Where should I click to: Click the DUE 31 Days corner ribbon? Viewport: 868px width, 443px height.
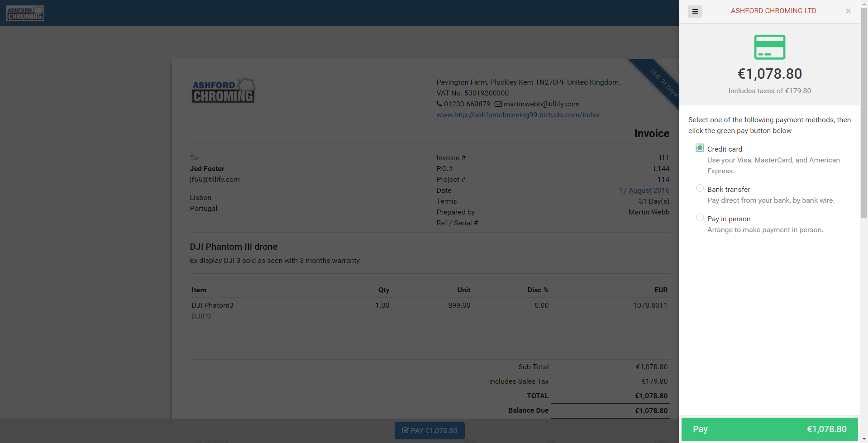click(662, 81)
